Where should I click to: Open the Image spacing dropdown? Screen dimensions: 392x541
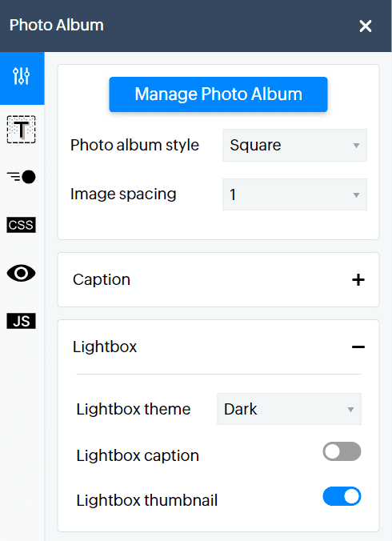[294, 194]
